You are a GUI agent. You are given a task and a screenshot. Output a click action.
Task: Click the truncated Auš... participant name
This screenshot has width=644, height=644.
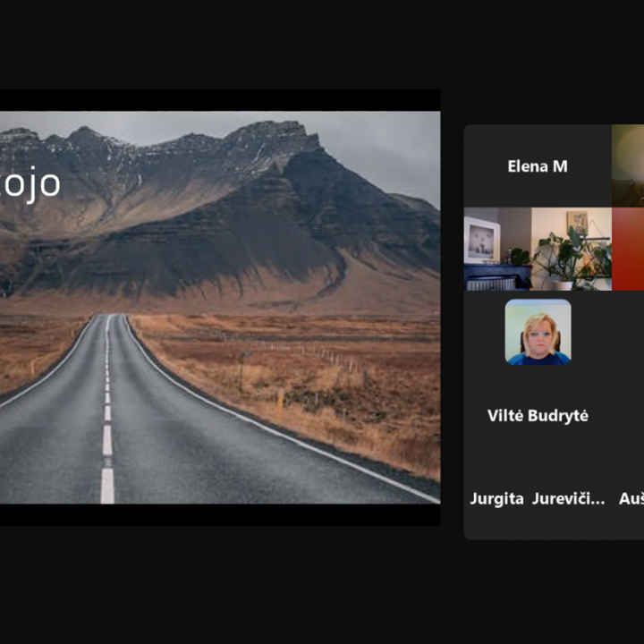click(631, 499)
